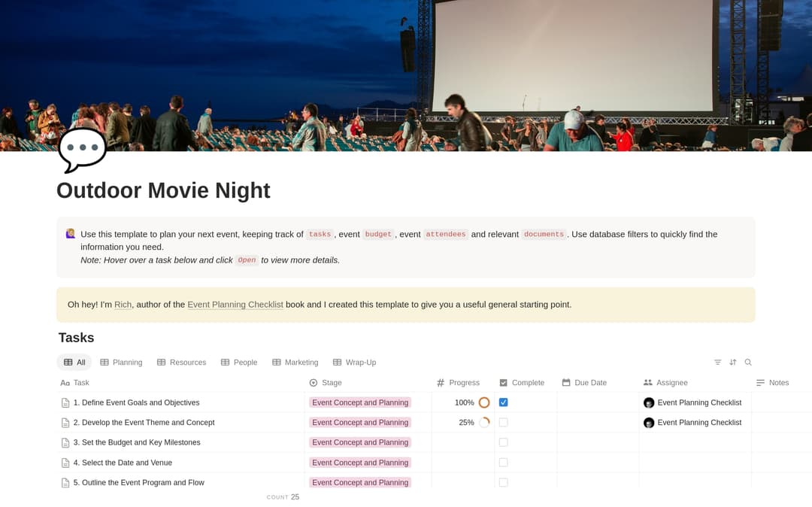Open page icon of Define Event Goals row
The width and height of the screenshot is (812, 507).
click(x=65, y=403)
